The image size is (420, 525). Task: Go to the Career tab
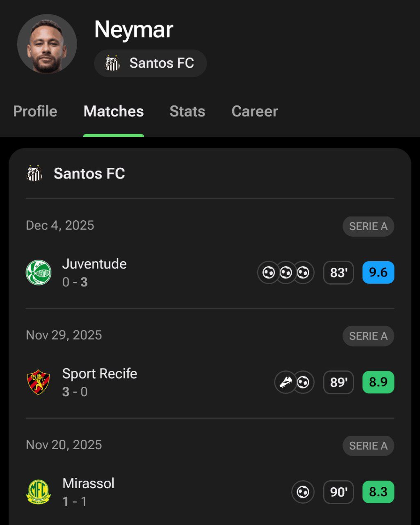click(255, 112)
